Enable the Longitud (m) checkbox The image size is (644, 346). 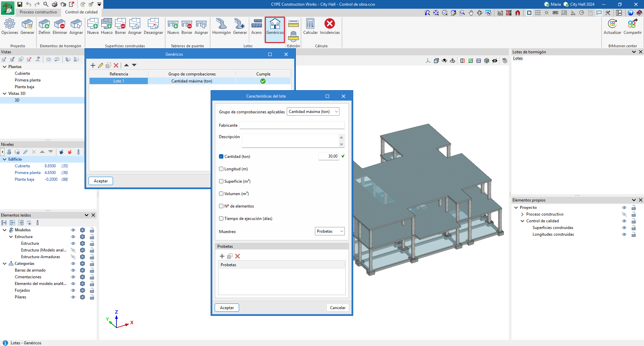click(221, 169)
